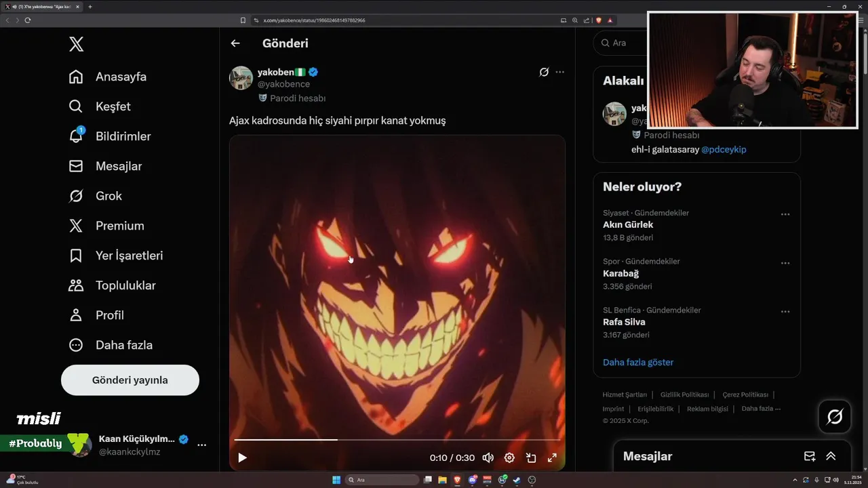The height and width of the screenshot is (488, 868).
Task: Click Windows taskbar Ara search box
Action: point(382,480)
